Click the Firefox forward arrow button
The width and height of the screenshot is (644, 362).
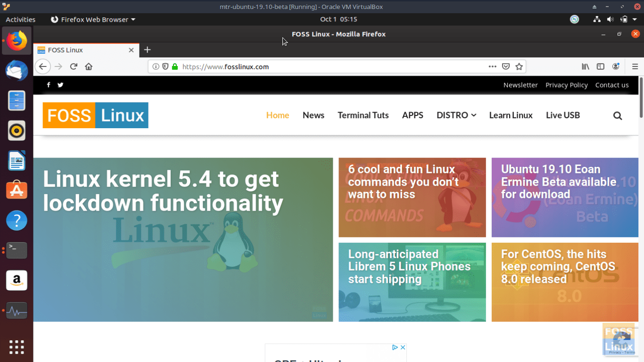[58, 66]
